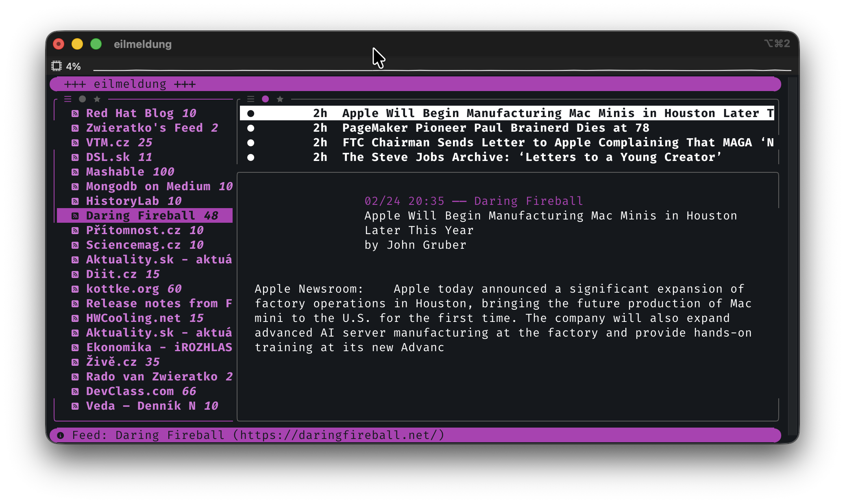Click the RSS icon next to Sciencemag.cz
The height and width of the screenshot is (504, 845).
pyautogui.click(x=75, y=245)
